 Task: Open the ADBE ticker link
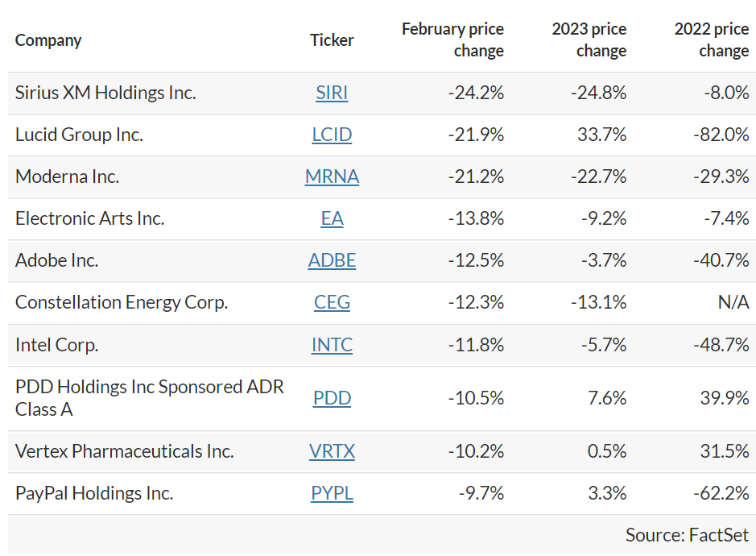point(332,260)
